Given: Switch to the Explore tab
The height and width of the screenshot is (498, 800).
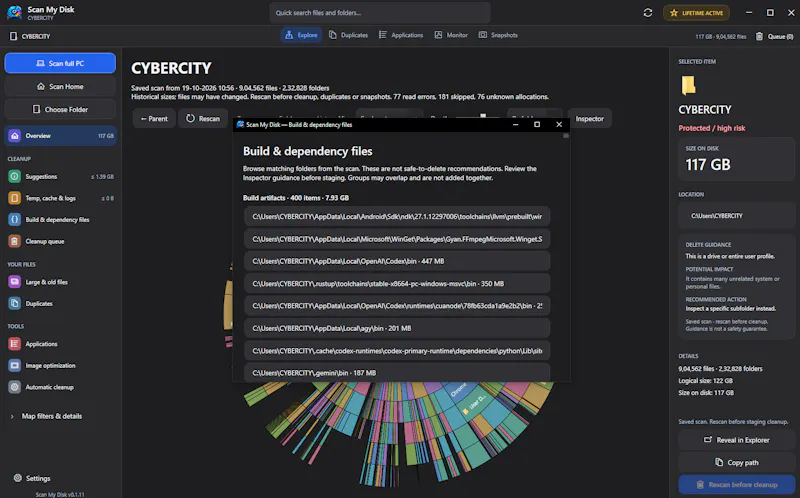Looking at the screenshot, I should (301, 35).
